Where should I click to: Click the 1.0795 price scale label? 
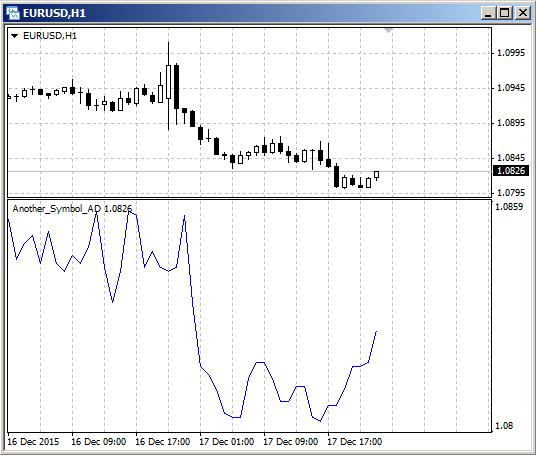[511, 192]
